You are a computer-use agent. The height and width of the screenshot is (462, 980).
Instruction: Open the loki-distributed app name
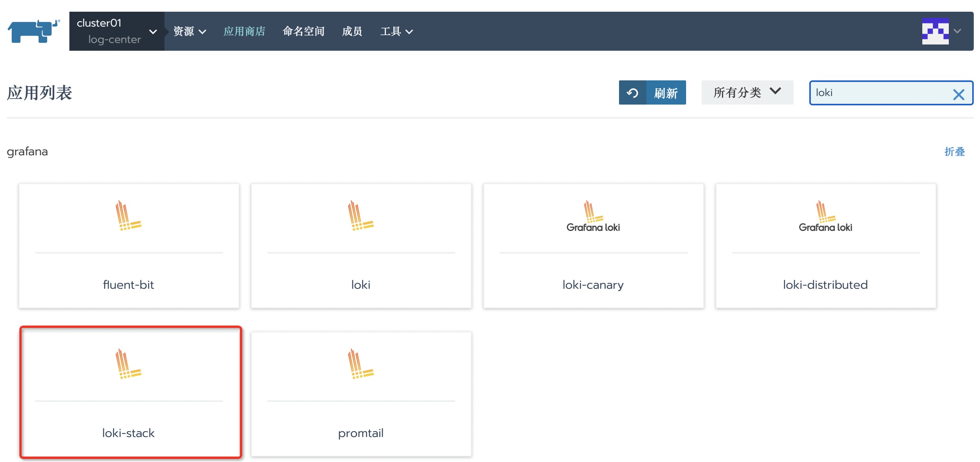click(825, 285)
